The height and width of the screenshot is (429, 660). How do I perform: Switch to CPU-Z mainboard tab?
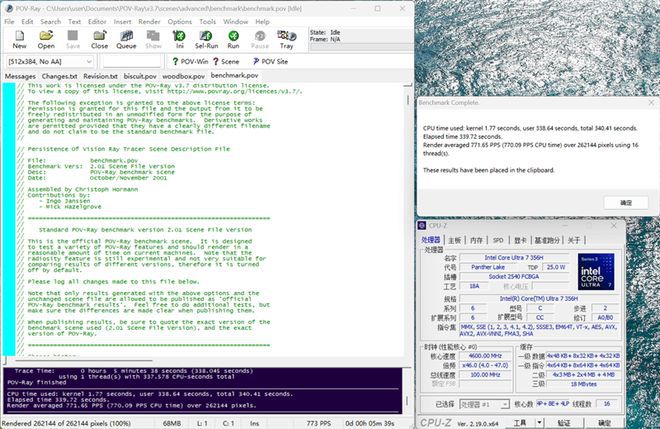coord(455,240)
